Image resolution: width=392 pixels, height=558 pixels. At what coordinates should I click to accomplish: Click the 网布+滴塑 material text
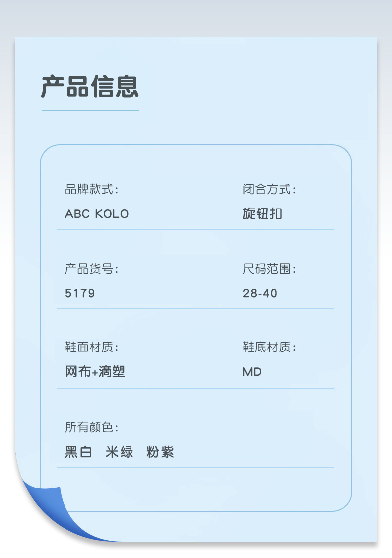(x=95, y=371)
